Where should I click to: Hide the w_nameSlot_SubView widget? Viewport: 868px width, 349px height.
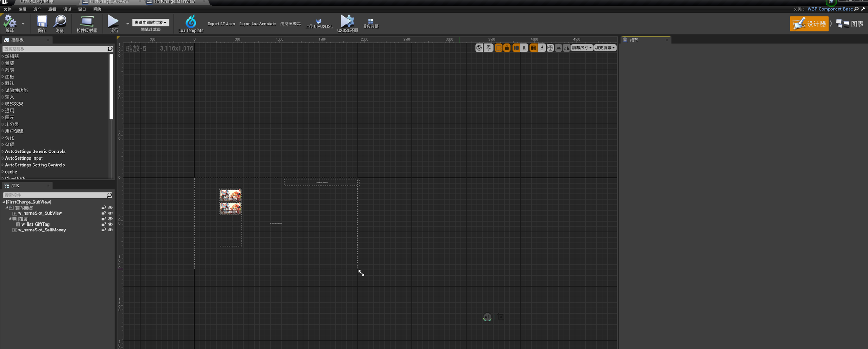click(x=110, y=213)
